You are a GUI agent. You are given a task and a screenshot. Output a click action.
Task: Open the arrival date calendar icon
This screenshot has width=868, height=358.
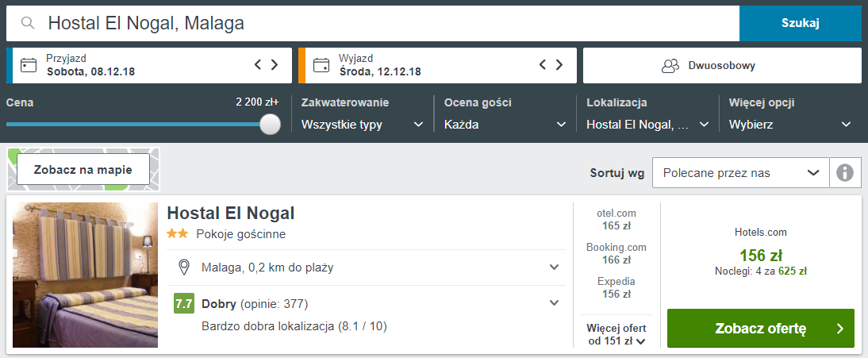point(29,65)
